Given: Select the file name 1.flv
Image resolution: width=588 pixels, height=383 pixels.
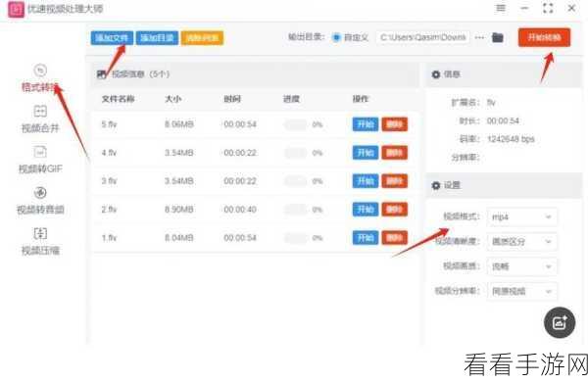Looking at the screenshot, I should click(109, 238).
